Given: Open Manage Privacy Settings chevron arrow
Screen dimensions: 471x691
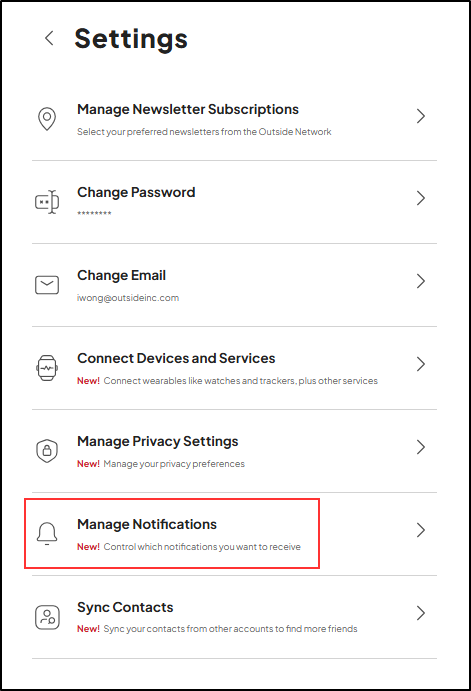Looking at the screenshot, I should tap(421, 447).
